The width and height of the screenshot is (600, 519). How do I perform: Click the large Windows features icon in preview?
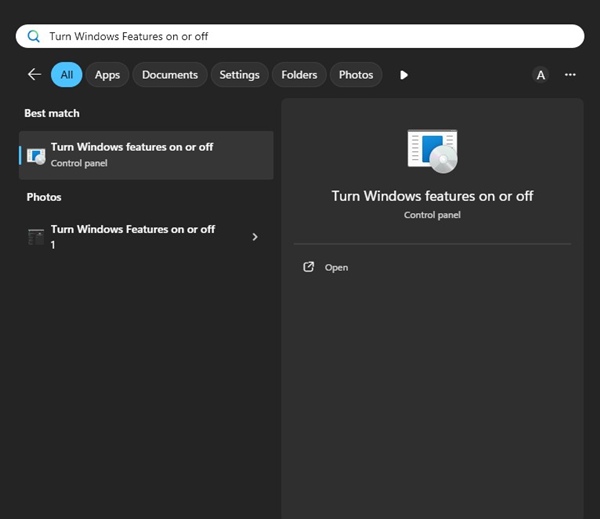click(x=432, y=151)
